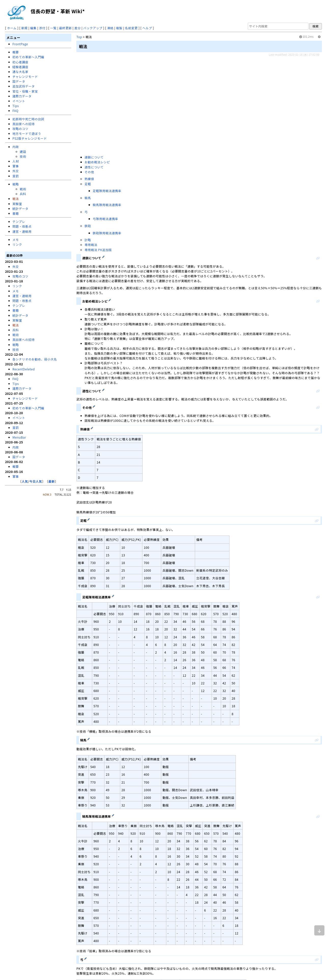Click the 立花道雪、大谷吉継 table cell
The image size is (327, 980).
pos(212,578)
